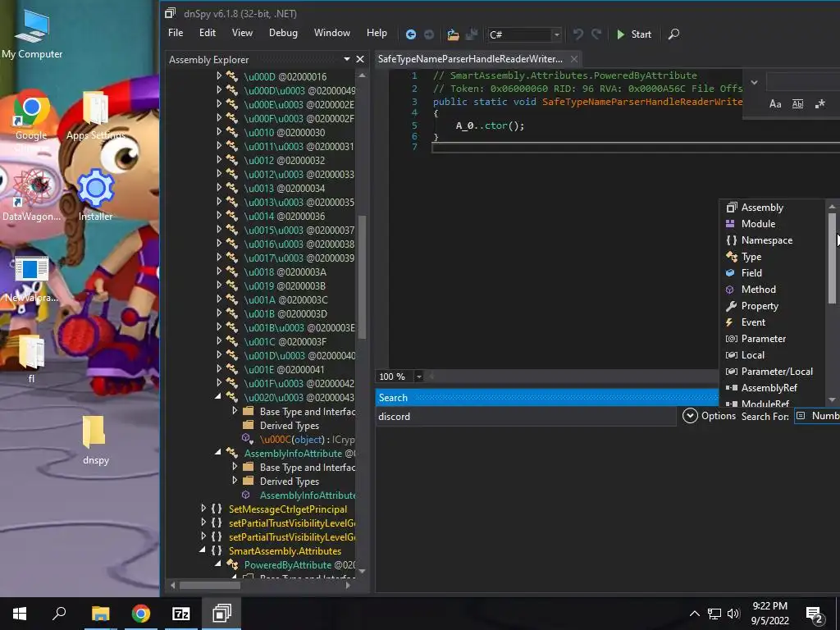Click the taskbar search magnifier

pyautogui.click(x=59, y=614)
